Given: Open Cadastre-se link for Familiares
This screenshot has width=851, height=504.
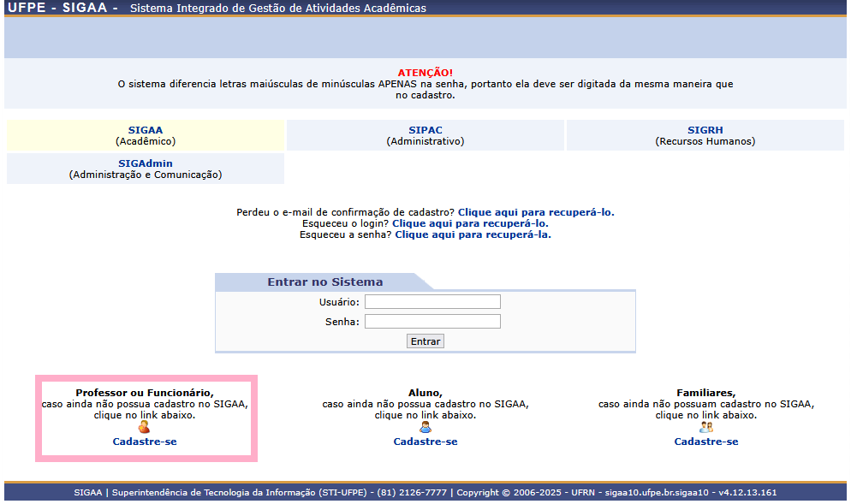Looking at the screenshot, I should [706, 442].
